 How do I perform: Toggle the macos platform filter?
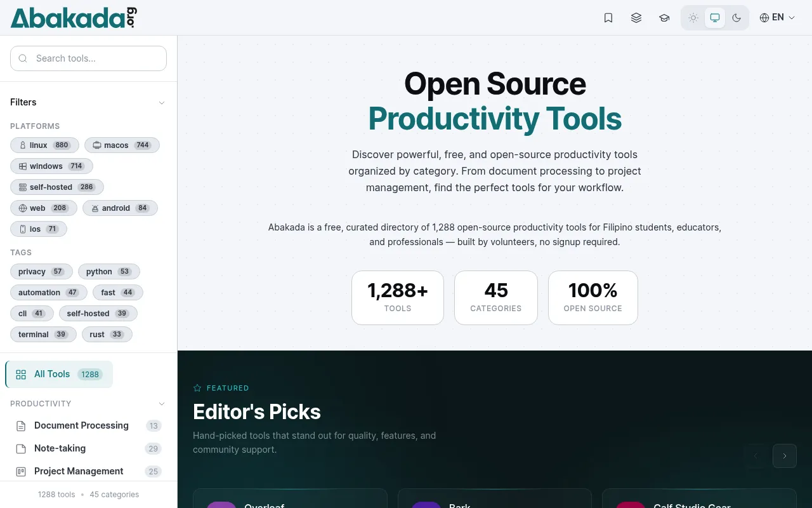pyautogui.click(x=122, y=145)
